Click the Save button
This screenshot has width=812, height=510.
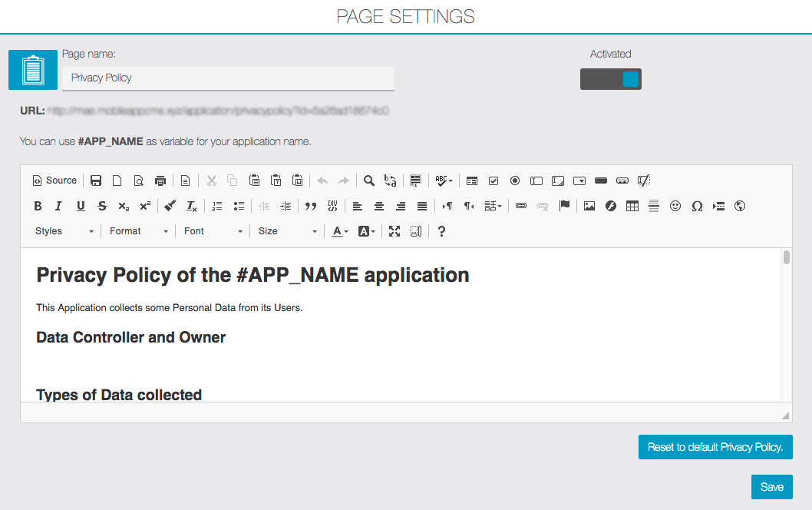pos(771,487)
